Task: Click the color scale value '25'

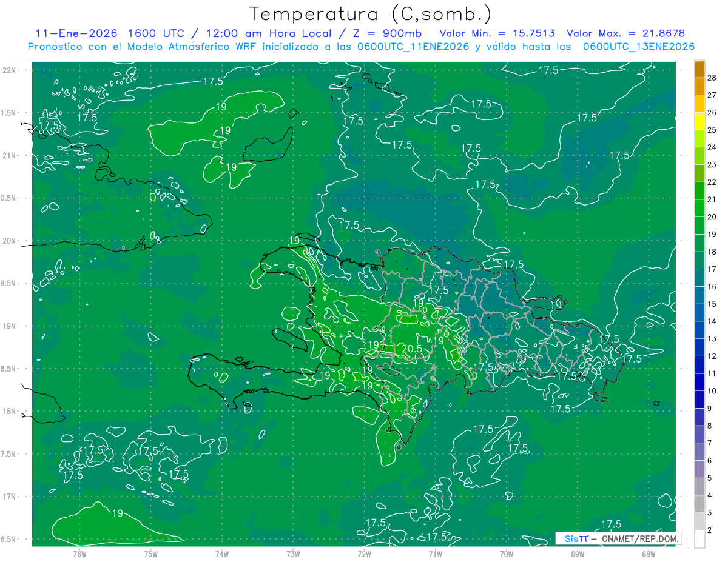Action: (713, 130)
